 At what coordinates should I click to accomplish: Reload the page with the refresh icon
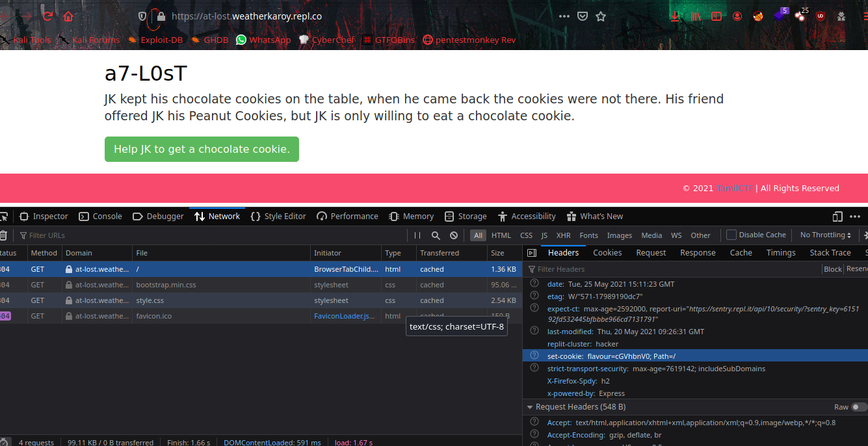point(47,16)
